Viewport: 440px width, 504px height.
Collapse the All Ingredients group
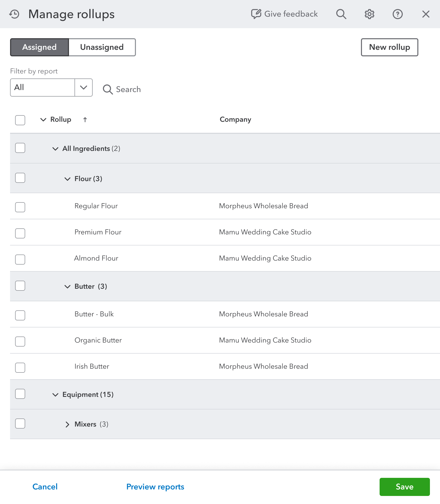[x=55, y=149]
